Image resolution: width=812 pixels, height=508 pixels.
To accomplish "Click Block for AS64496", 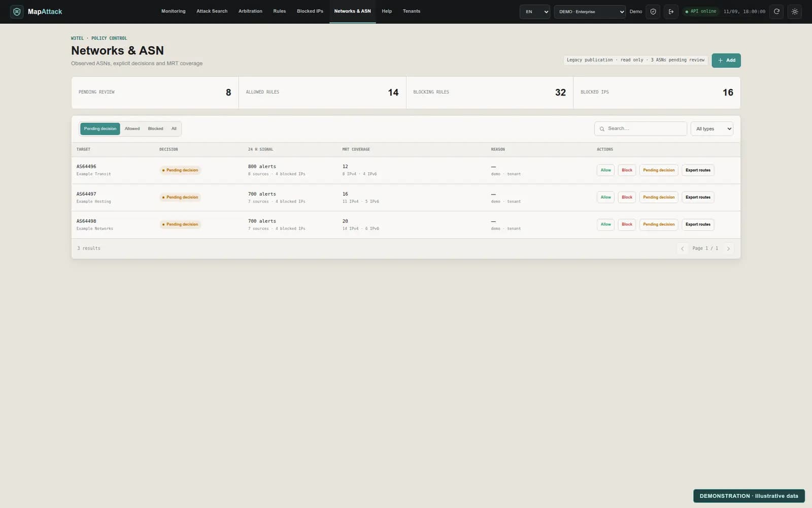I will tap(627, 170).
